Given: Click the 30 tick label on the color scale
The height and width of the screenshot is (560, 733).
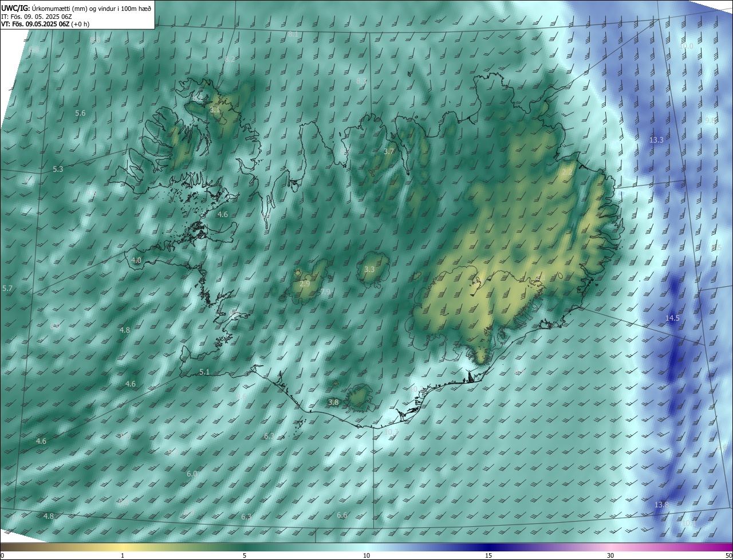Looking at the screenshot, I should click(x=610, y=555).
